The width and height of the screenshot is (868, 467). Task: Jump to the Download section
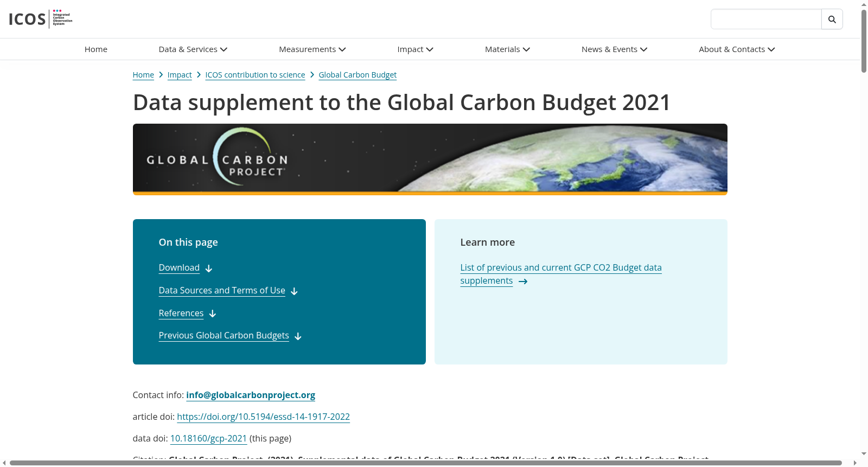(179, 268)
